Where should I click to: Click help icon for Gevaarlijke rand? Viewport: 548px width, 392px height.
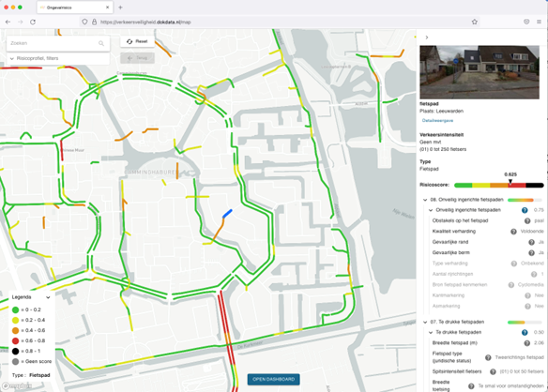pos(531,242)
